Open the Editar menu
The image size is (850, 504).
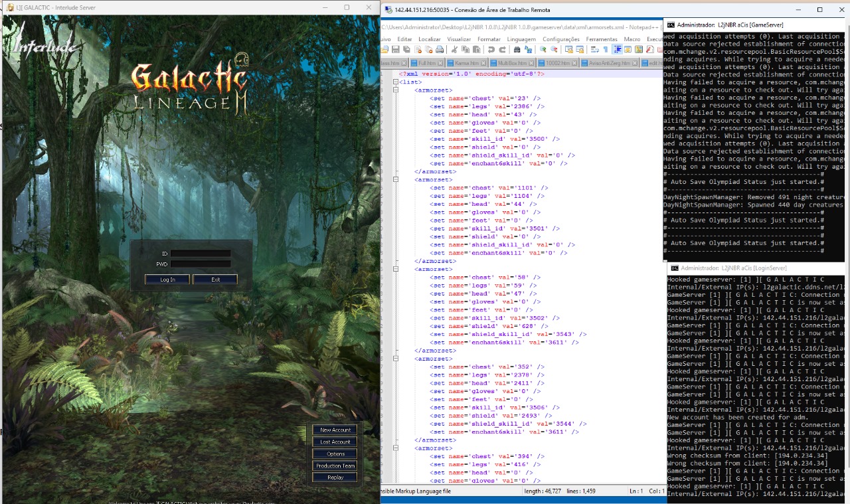point(404,39)
